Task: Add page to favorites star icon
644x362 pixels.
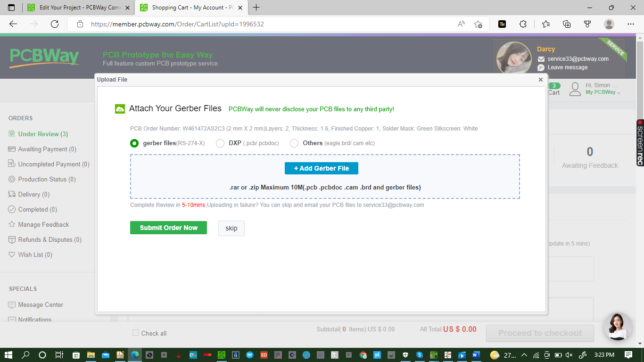Action: coord(478,24)
